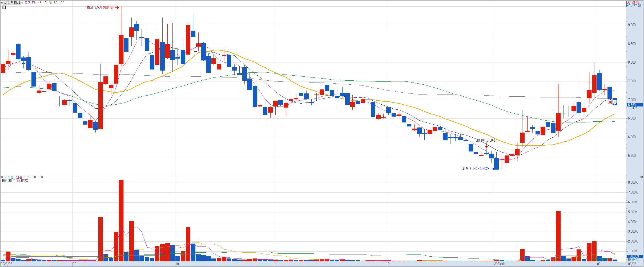The image size is (644, 267).
Task: Click the 02/06 current date label
Action: tap(632, 264)
